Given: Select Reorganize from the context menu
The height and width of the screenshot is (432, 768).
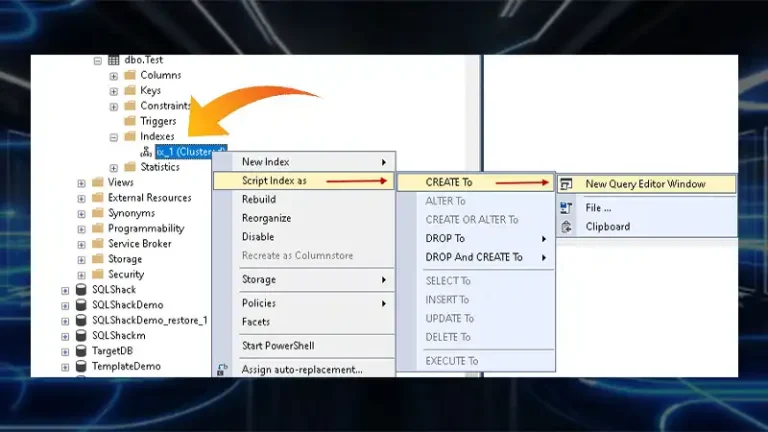Looking at the screenshot, I should pos(304,218).
